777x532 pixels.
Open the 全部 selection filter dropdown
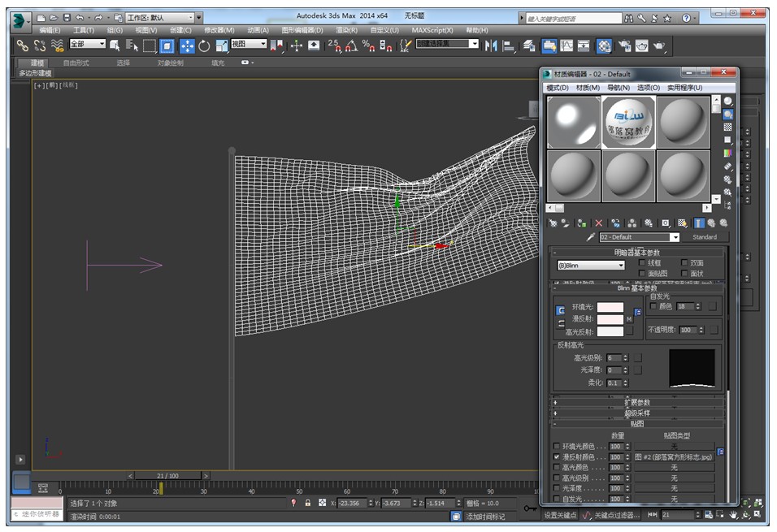point(87,44)
